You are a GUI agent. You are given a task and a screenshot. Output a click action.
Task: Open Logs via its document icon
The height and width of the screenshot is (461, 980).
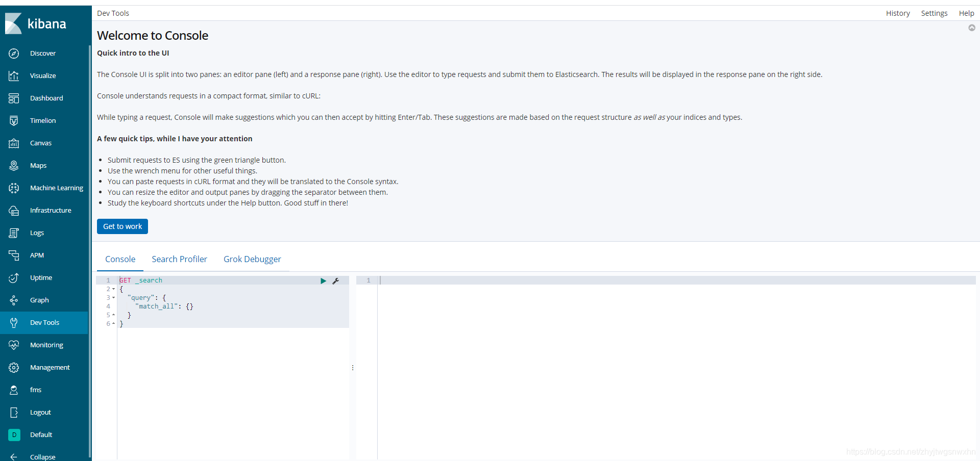(14, 233)
